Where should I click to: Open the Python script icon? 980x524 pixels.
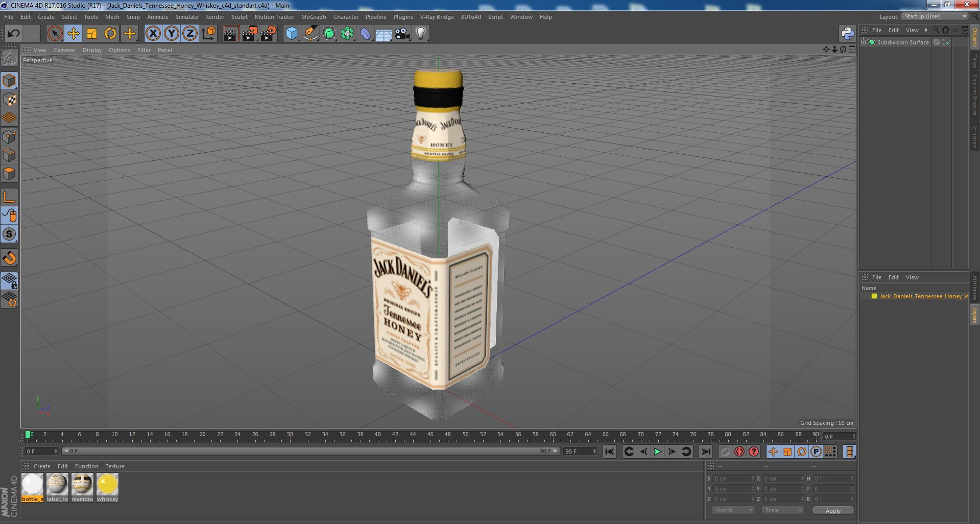848,34
